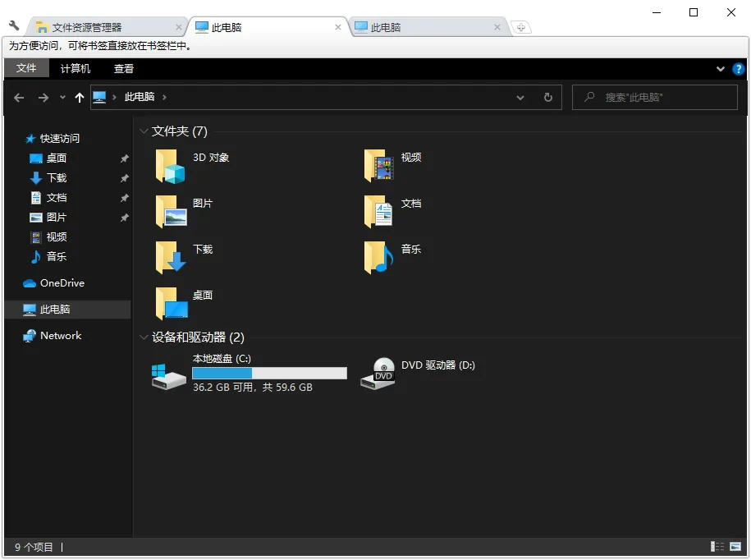Select 音乐 in the sidebar
The height and width of the screenshot is (560, 751).
[57, 257]
